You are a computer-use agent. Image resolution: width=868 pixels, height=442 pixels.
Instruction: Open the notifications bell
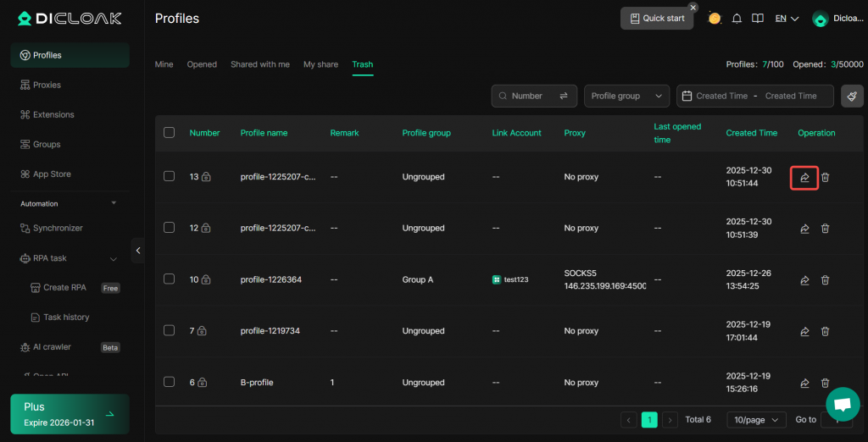737,19
